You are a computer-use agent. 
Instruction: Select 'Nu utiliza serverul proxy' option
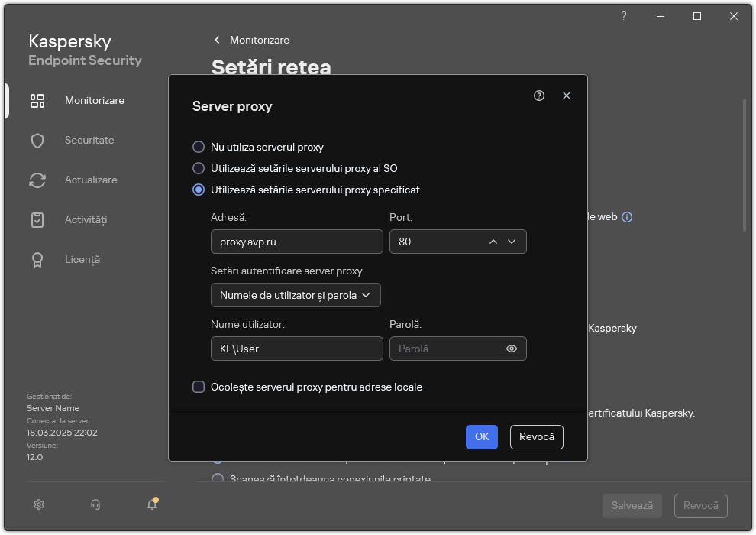click(x=199, y=147)
